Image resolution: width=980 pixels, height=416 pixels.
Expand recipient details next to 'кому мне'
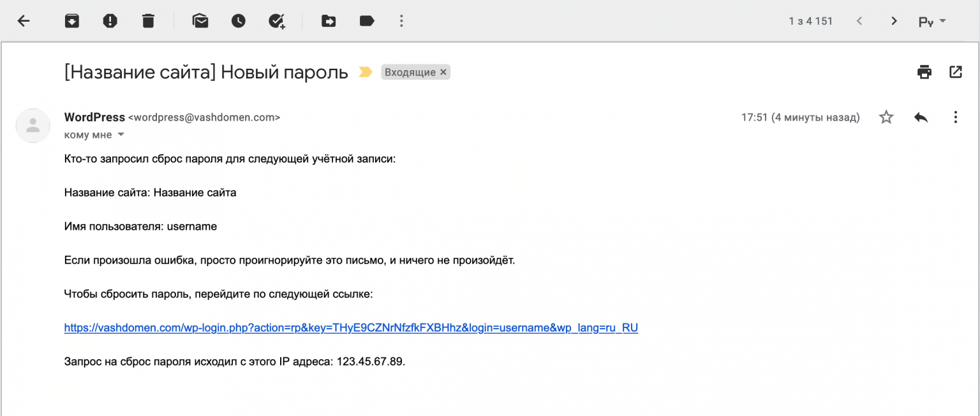[121, 135]
